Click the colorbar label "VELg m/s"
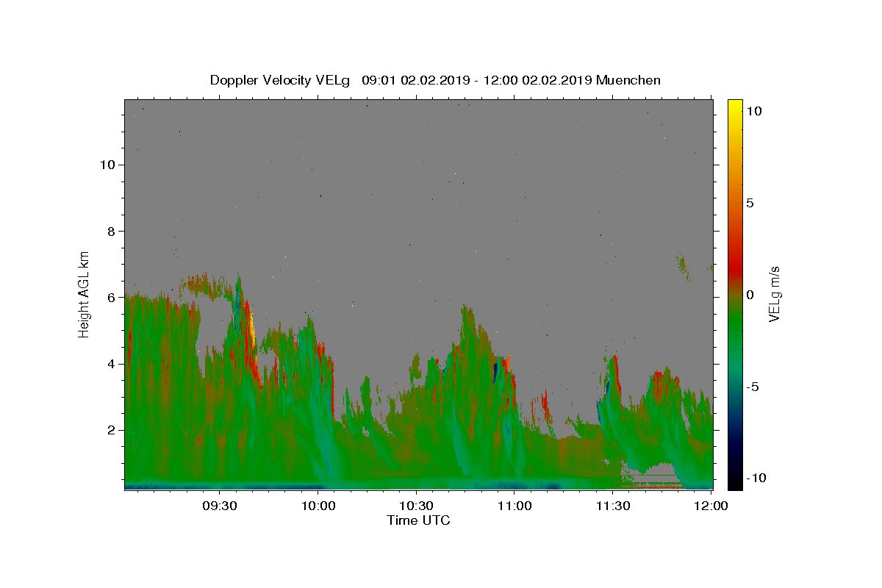Screen dimensions: 882x588 pyautogui.click(x=774, y=295)
